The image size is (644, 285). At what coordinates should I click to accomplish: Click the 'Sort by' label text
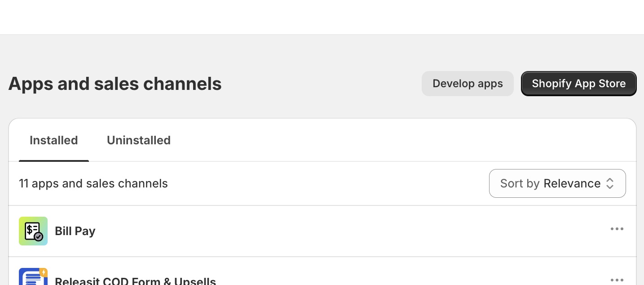520,183
